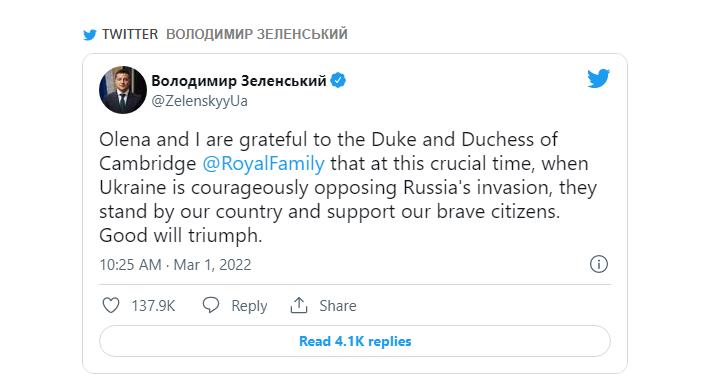
Task: Click the tweet text starting with Olena and I
Action: (348, 187)
